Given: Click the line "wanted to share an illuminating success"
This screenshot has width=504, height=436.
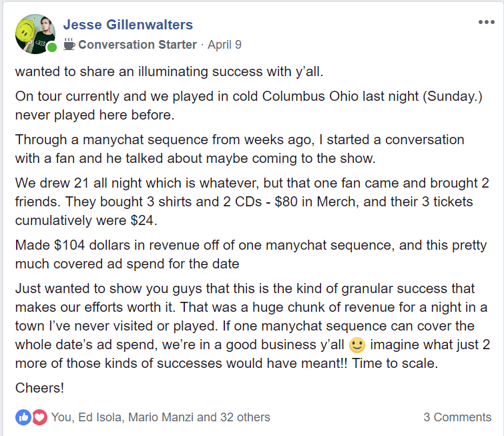Looking at the screenshot, I should (169, 71).
